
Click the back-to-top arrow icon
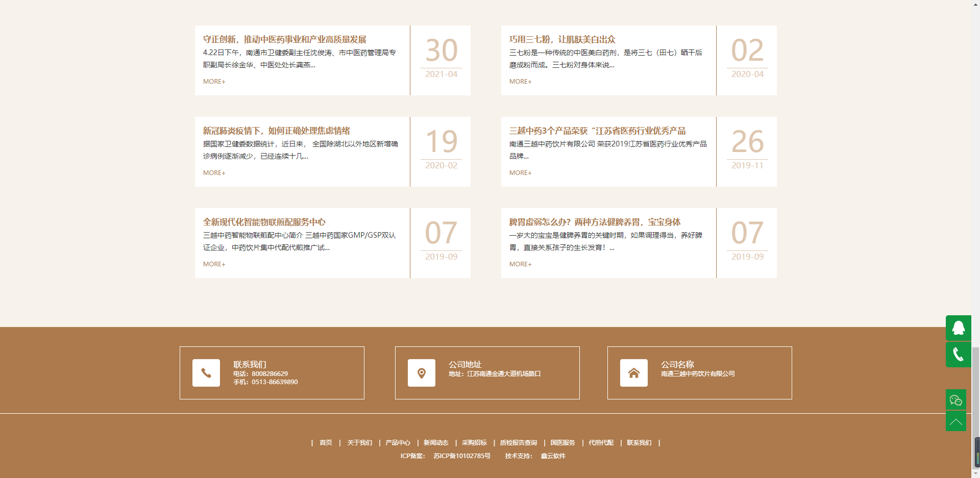(955, 421)
